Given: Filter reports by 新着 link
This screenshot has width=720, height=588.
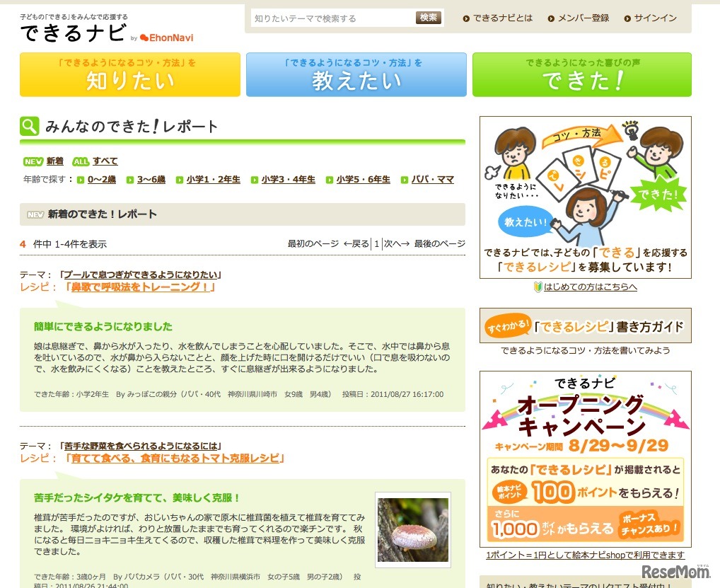Looking at the screenshot, I should tap(54, 161).
